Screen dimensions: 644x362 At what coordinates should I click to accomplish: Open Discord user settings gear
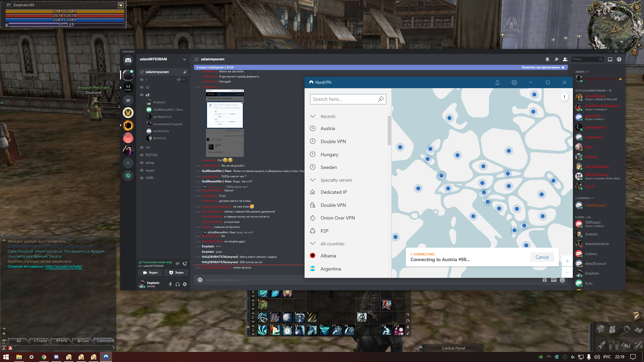[185, 284]
